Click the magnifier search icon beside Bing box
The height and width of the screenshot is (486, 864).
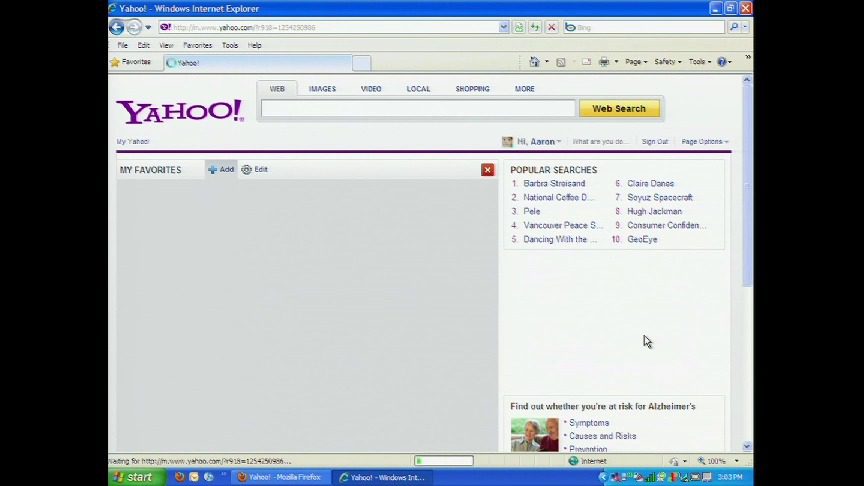[734, 27]
